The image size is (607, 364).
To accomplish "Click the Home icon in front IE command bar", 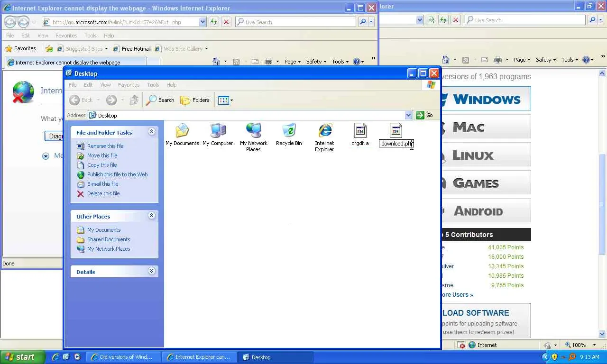I will point(216,61).
